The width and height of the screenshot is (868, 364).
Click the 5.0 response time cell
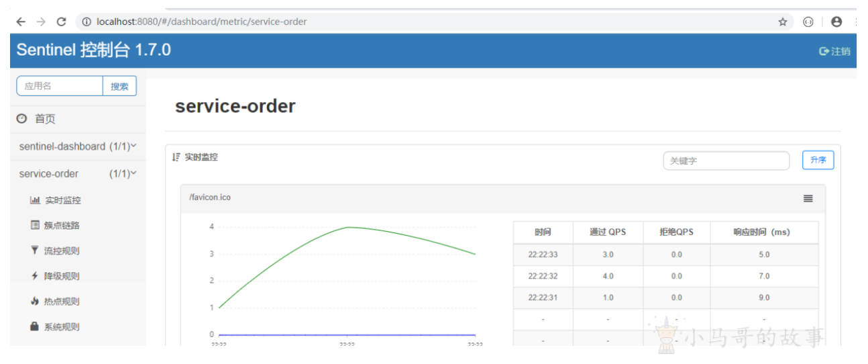764,255
